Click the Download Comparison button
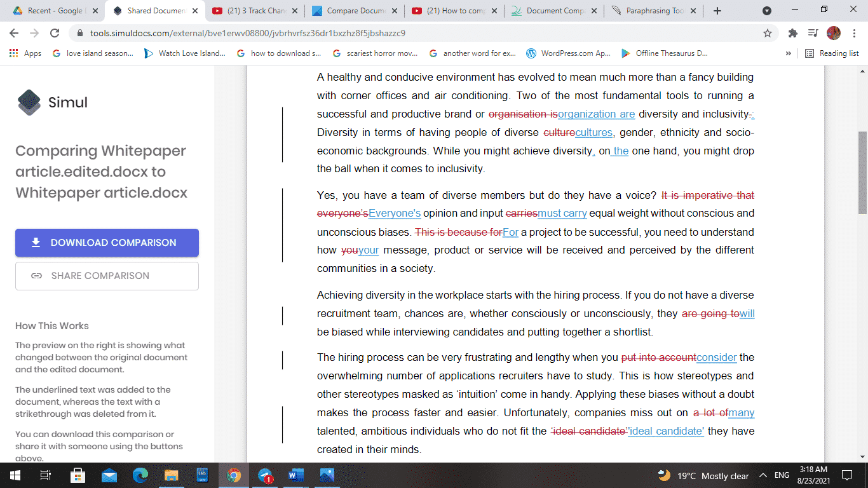 [107, 243]
